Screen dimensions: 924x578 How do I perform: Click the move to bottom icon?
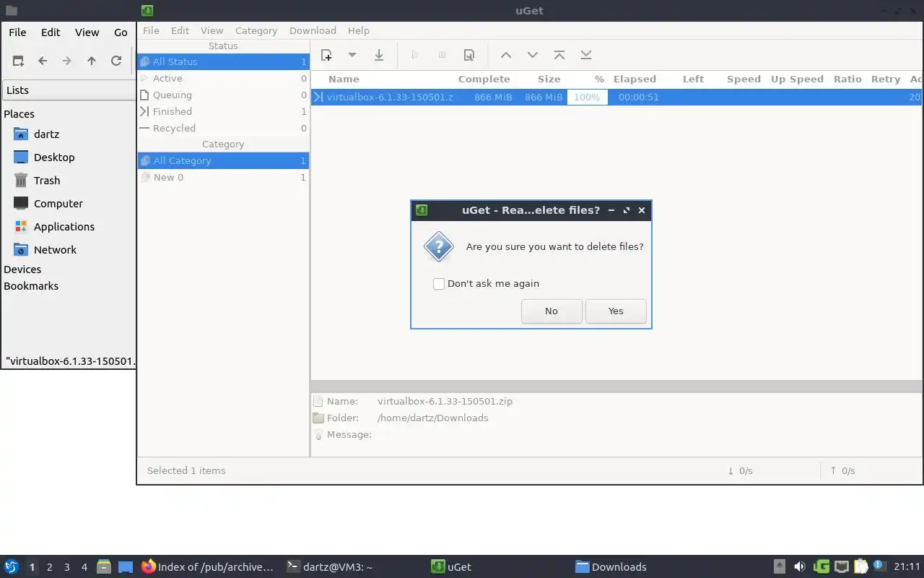click(x=586, y=55)
